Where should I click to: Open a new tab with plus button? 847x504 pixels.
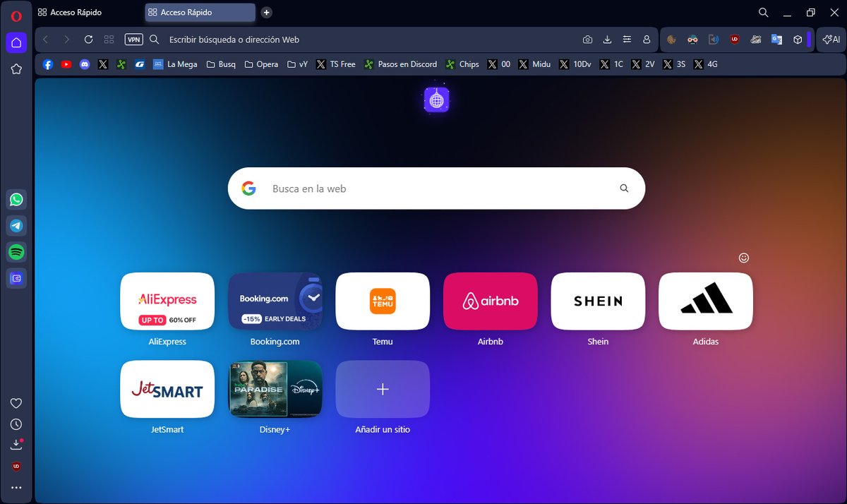(266, 12)
